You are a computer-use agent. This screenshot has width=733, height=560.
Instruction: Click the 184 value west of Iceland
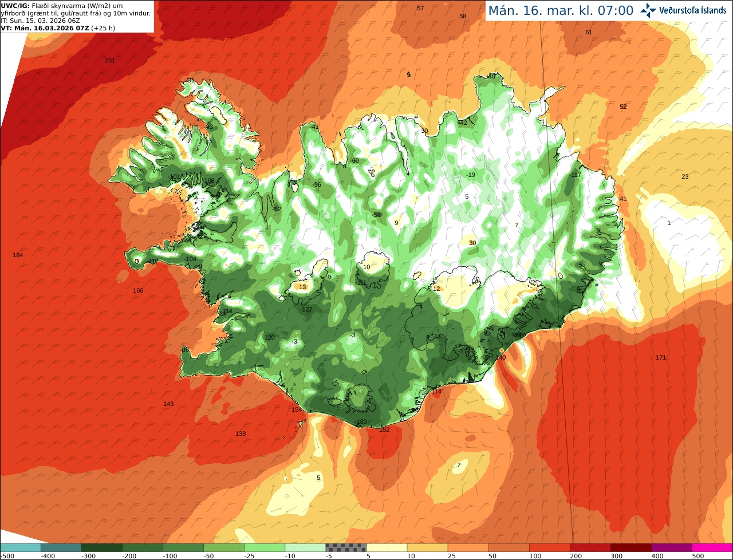coord(18,255)
